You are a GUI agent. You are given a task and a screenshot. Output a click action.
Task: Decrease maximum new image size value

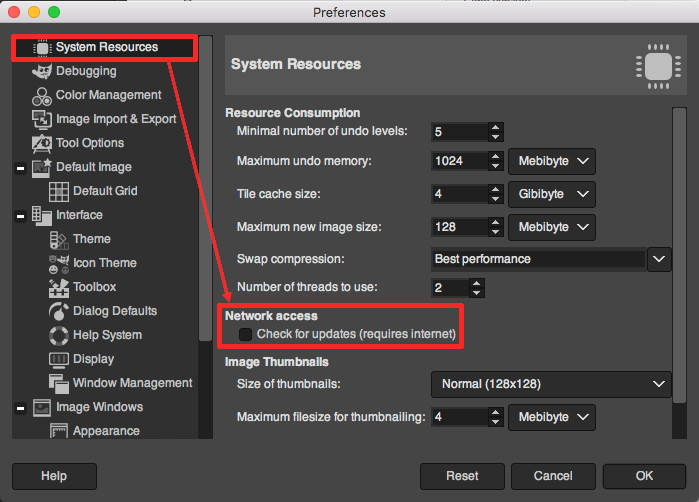pos(495,232)
